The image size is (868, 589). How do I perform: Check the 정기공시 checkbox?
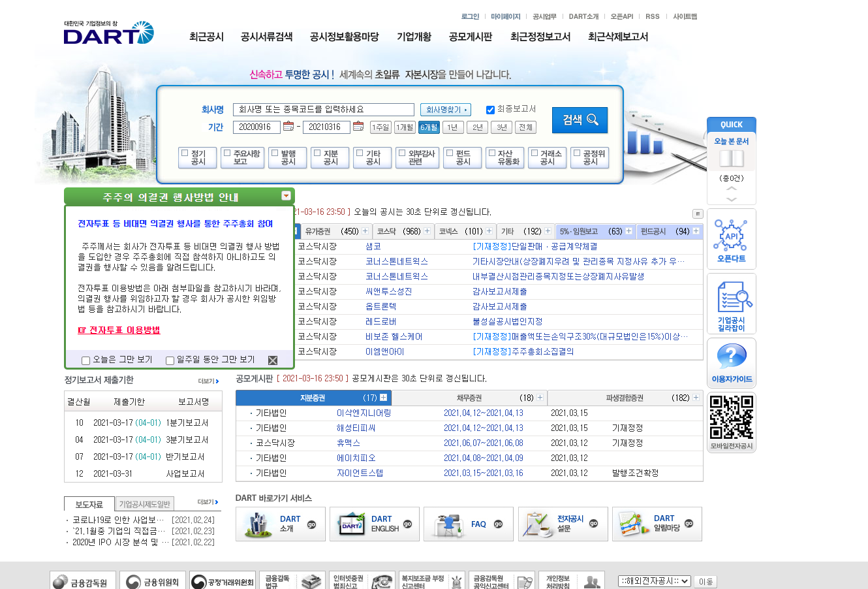[x=185, y=153]
